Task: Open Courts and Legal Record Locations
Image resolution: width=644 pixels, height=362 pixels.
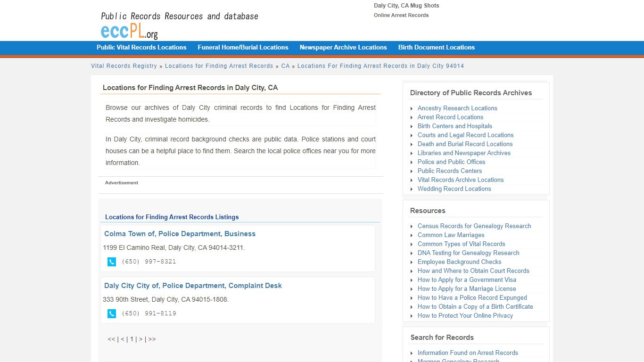Action: (465, 135)
